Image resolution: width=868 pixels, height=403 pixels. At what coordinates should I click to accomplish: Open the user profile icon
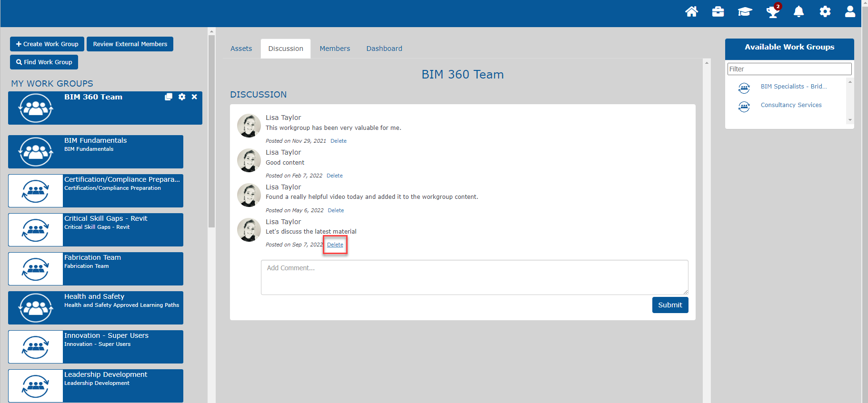[850, 11]
